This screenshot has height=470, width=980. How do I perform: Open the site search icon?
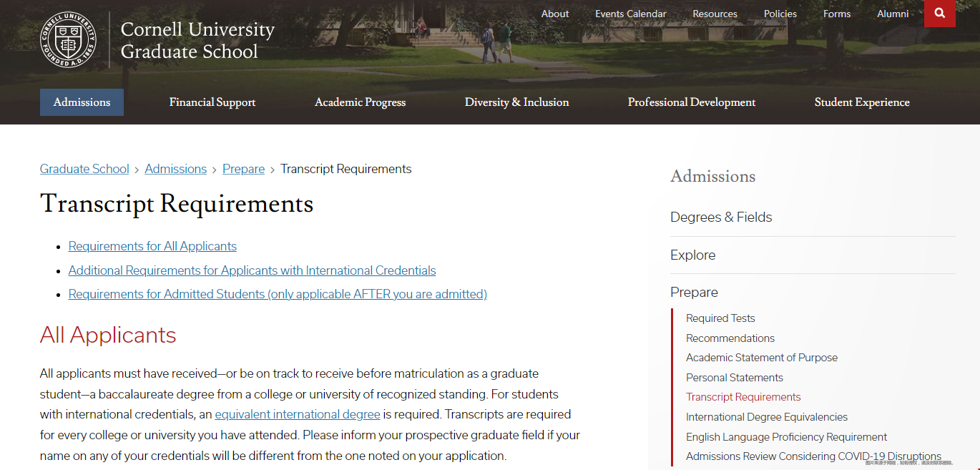[940, 14]
